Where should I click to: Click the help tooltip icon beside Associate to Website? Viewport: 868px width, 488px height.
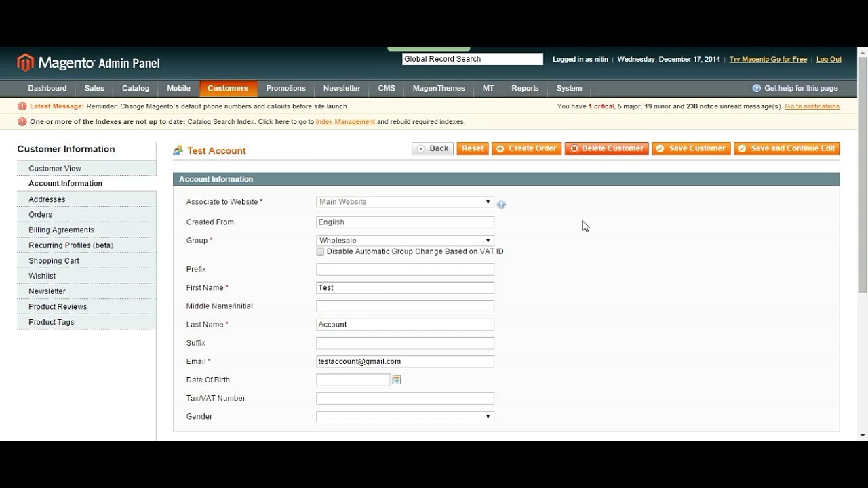click(501, 204)
